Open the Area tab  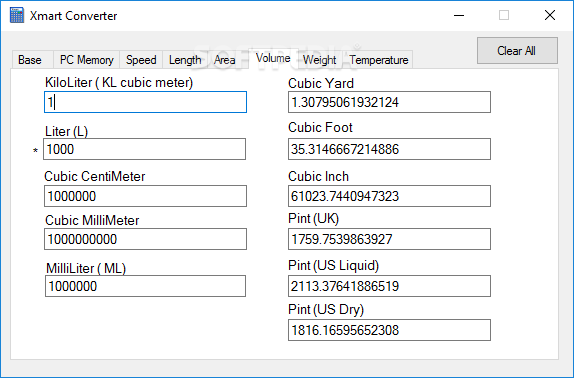pos(224,60)
